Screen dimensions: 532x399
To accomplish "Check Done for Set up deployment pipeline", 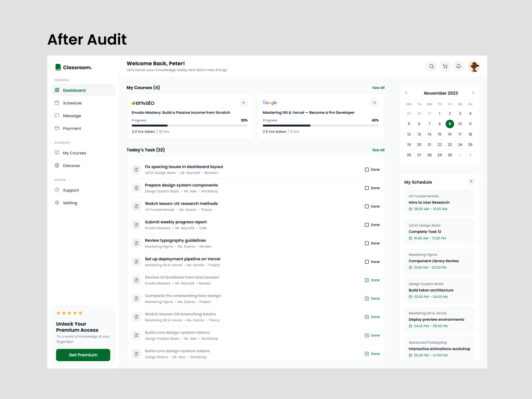I will pyautogui.click(x=367, y=262).
